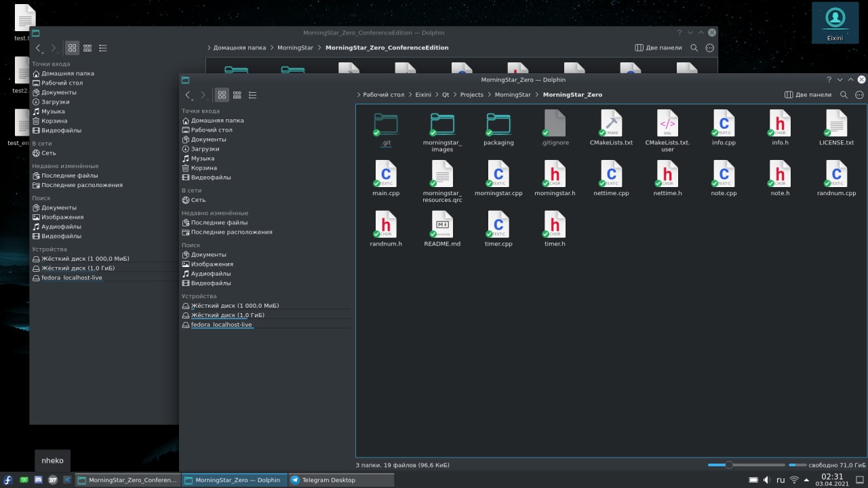Switch to Telegram Desktop taskbar entry

[340, 480]
